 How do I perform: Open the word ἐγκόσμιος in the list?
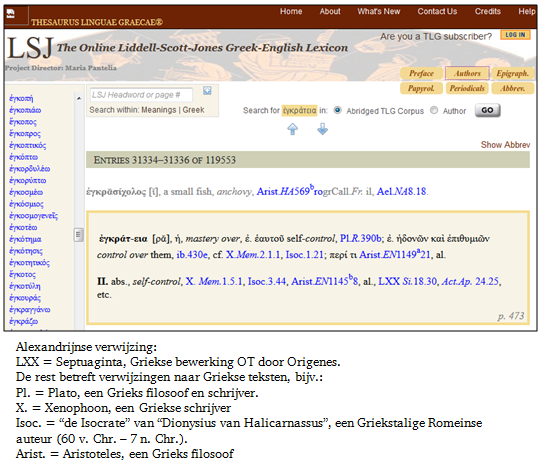click(x=26, y=204)
